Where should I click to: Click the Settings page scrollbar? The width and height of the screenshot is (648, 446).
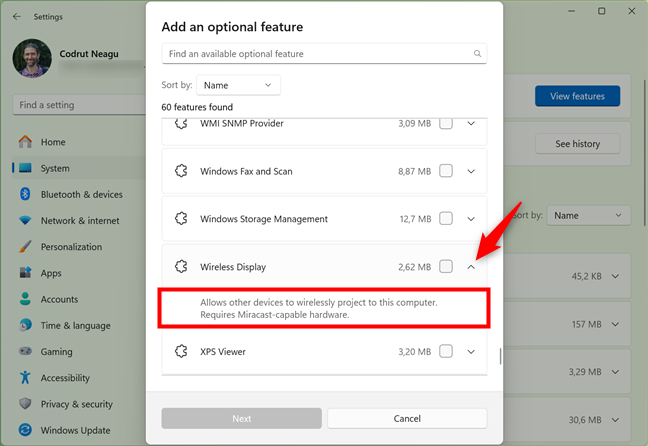pyautogui.click(x=644, y=153)
